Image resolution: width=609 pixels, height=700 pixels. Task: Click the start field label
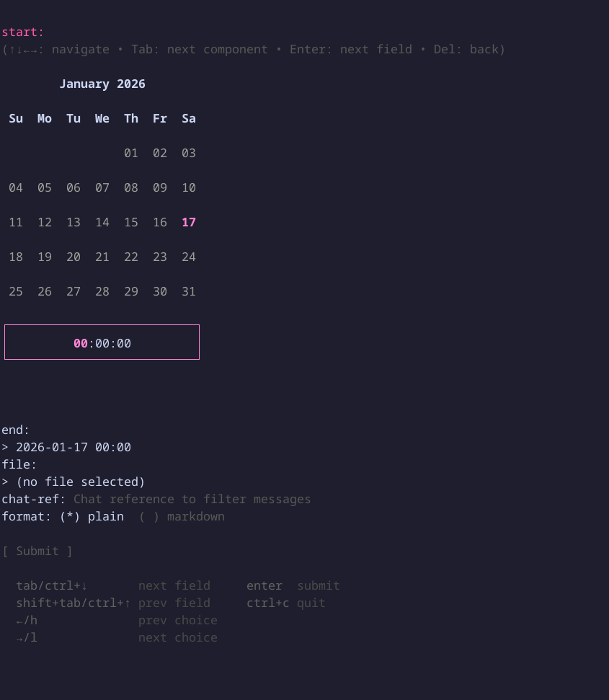pyautogui.click(x=22, y=32)
